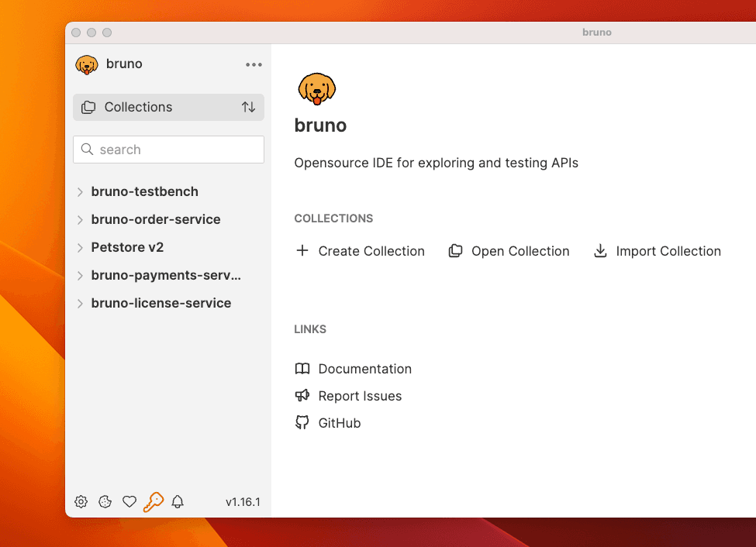Click the COLLECTIONS section heading
This screenshot has width=756, height=547.
(x=333, y=218)
